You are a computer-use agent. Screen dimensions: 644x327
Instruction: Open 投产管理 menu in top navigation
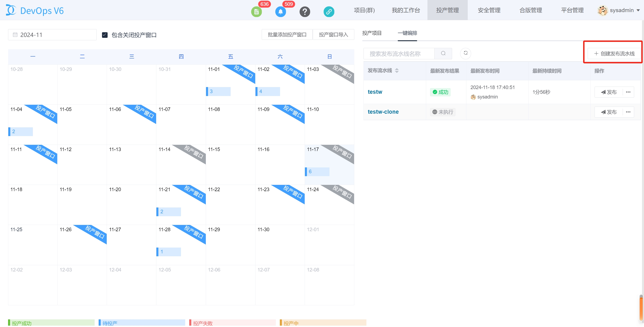coord(447,10)
